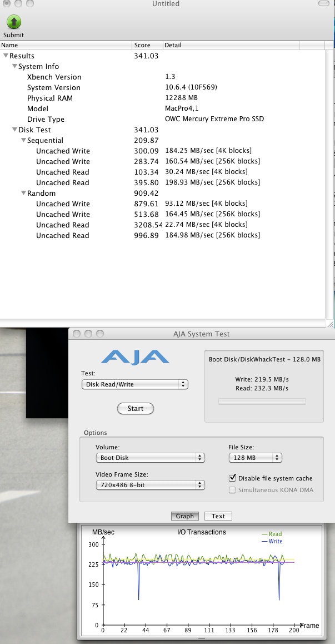This screenshot has width=335, height=644.
Task: Select the Model row showing MacPro4,1
Action: (x=163, y=108)
